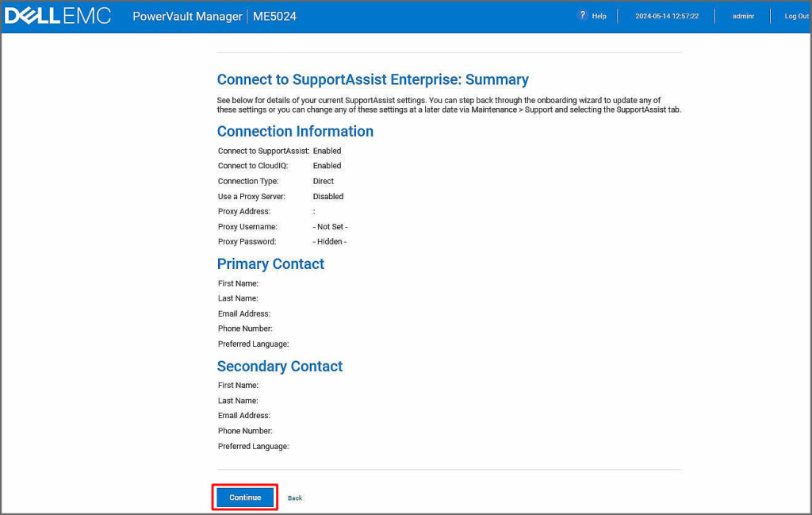Click the Connection Information heading
This screenshot has width=812, height=515.
(295, 132)
